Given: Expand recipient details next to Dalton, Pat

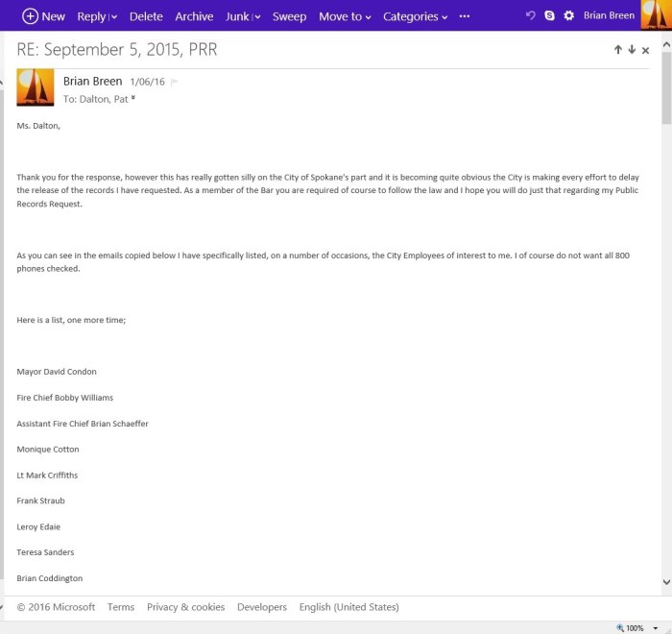Looking at the screenshot, I should (133, 98).
